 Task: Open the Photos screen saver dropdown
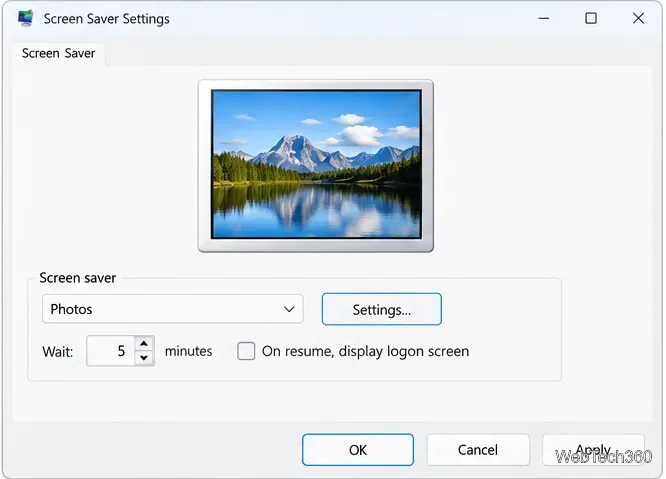pos(172,309)
